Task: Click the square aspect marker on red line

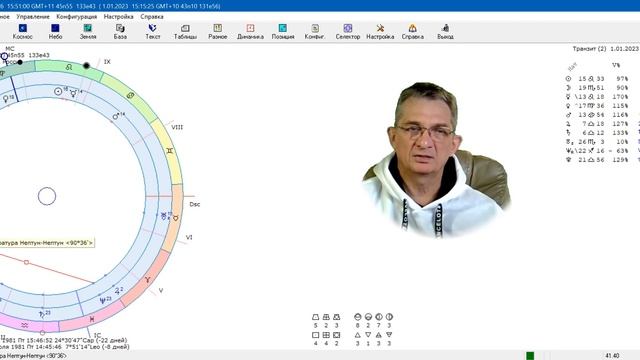Action: pos(26,262)
